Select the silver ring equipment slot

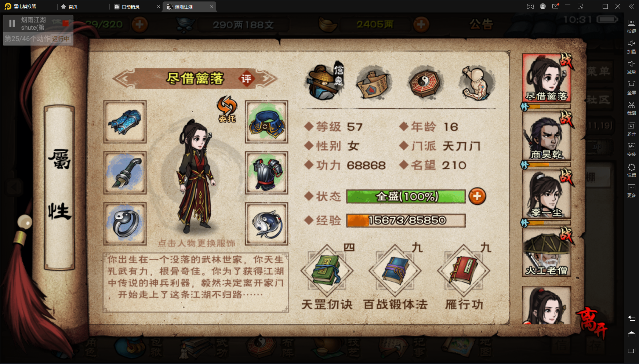coord(125,224)
